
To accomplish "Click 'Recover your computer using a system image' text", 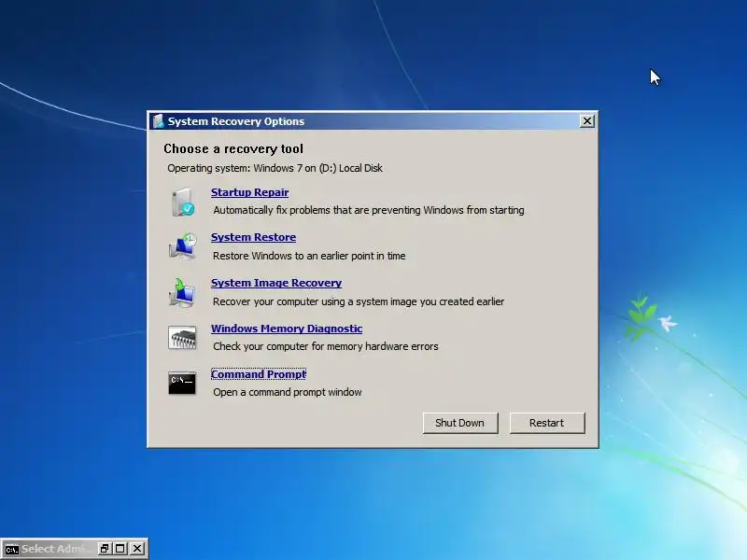I will pyautogui.click(x=359, y=301).
